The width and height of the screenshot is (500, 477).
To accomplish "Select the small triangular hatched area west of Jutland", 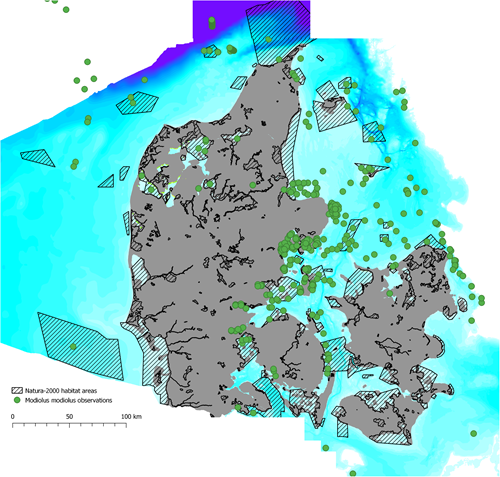I will (107, 182).
